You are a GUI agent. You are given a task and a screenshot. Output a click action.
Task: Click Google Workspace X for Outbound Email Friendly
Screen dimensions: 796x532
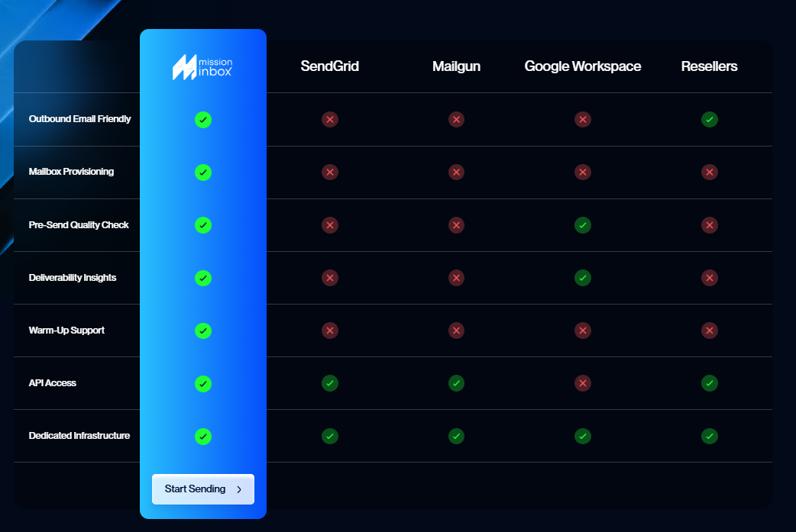pos(583,120)
